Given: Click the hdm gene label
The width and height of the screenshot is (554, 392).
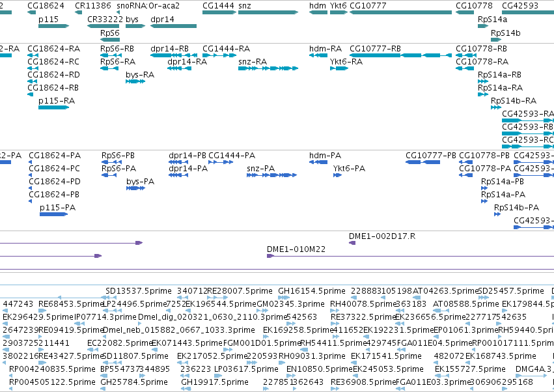Looking at the screenshot, I should [x=318, y=6].
